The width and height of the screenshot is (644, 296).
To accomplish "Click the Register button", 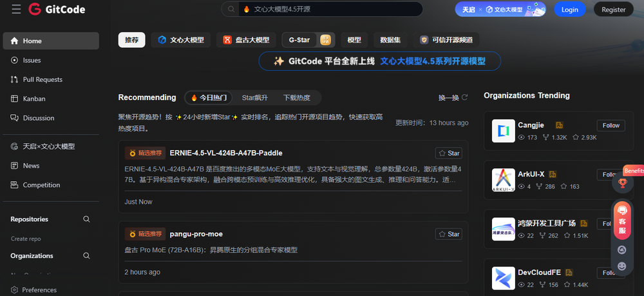I will coord(613,10).
